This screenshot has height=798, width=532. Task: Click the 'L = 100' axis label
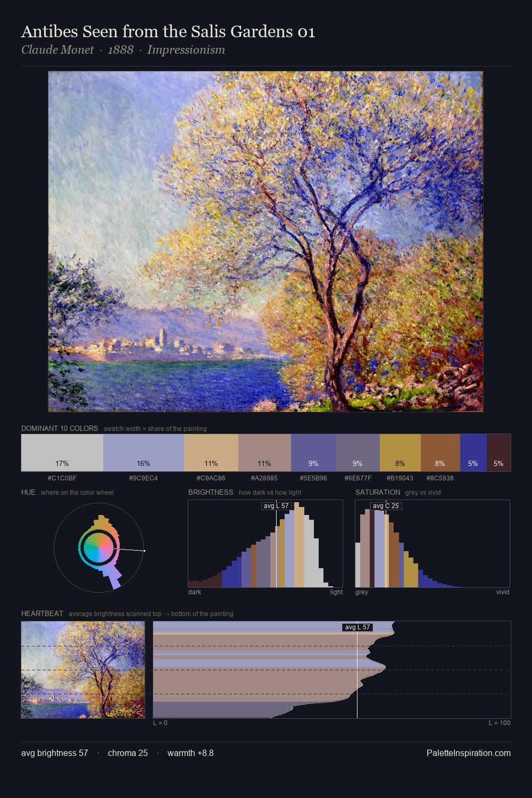pyautogui.click(x=500, y=723)
